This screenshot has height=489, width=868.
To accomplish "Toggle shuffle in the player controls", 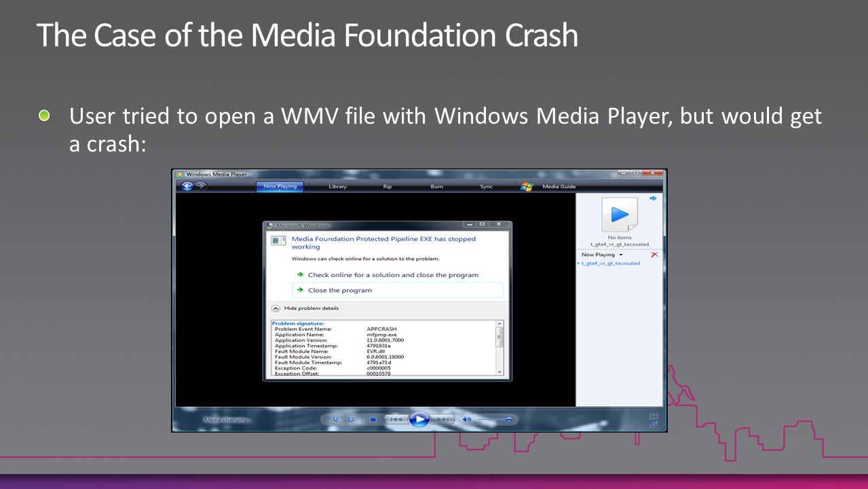I will coord(336,420).
